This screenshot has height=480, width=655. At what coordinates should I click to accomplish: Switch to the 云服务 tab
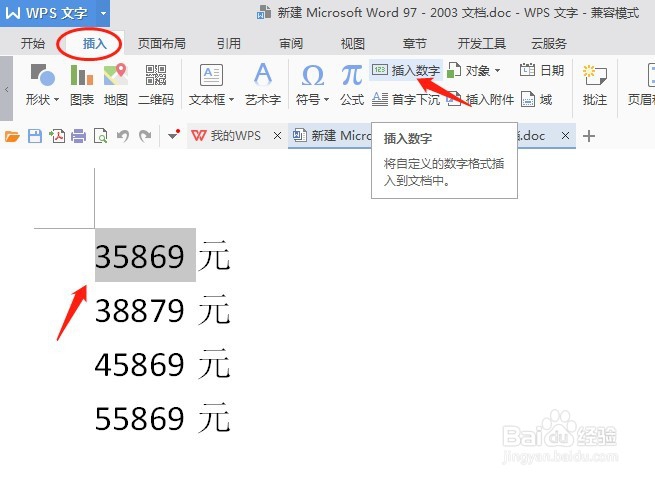point(549,43)
